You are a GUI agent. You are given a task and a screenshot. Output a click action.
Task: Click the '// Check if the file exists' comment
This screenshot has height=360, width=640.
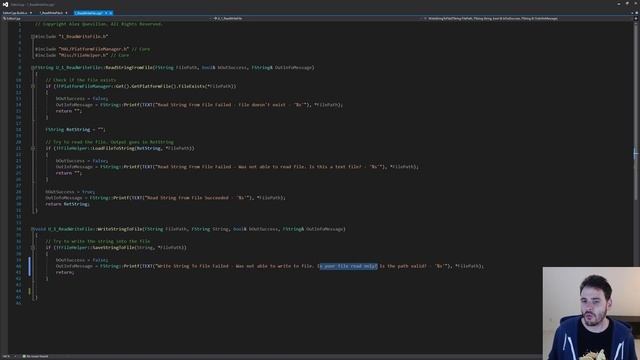pos(81,80)
